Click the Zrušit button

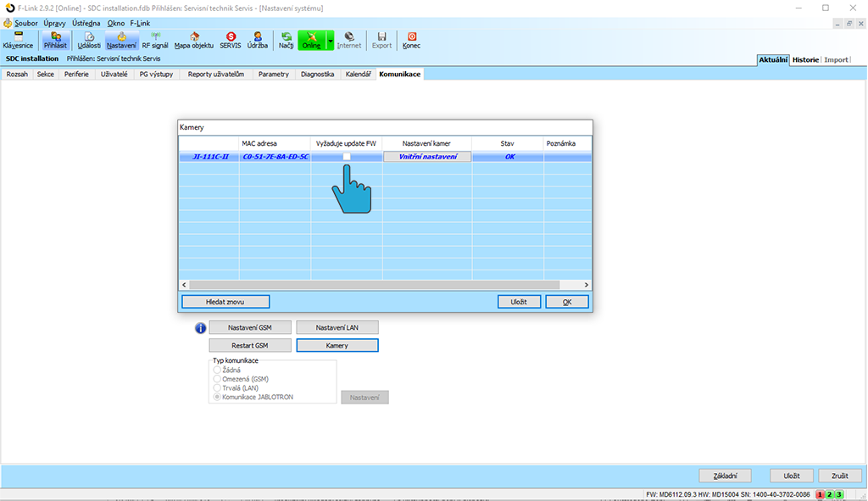click(x=840, y=476)
